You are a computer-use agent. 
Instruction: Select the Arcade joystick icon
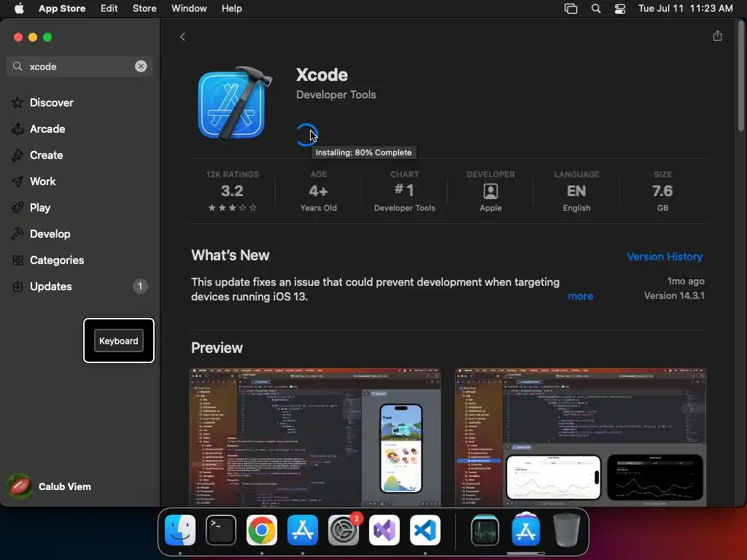(x=18, y=128)
